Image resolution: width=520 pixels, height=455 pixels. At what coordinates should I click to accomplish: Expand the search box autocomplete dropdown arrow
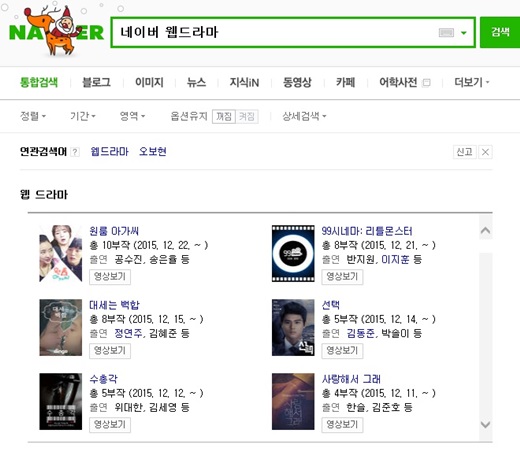tap(464, 33)
